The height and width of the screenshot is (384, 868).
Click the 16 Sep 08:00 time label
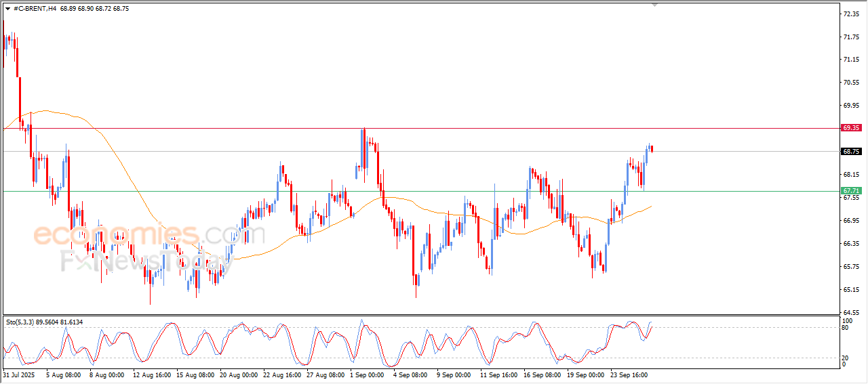(x=542, y=374)
